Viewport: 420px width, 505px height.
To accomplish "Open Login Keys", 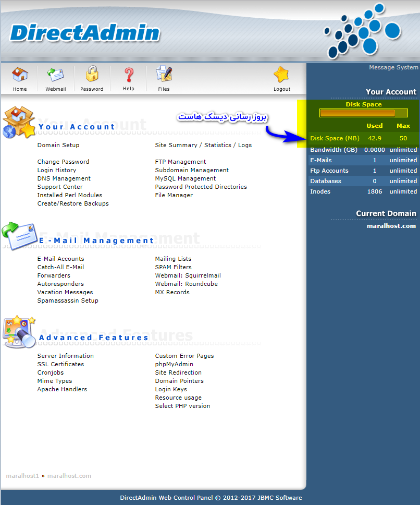I will point(171,389).
